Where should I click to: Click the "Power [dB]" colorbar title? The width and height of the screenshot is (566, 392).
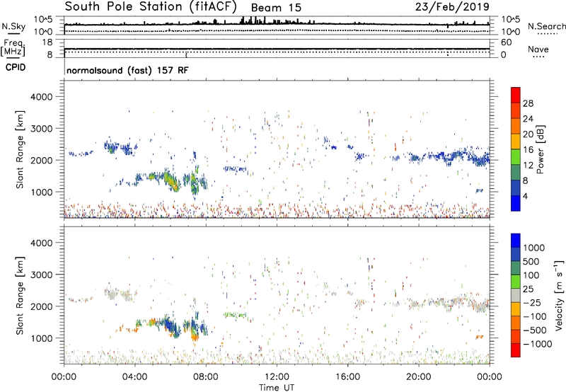point(541,149)
